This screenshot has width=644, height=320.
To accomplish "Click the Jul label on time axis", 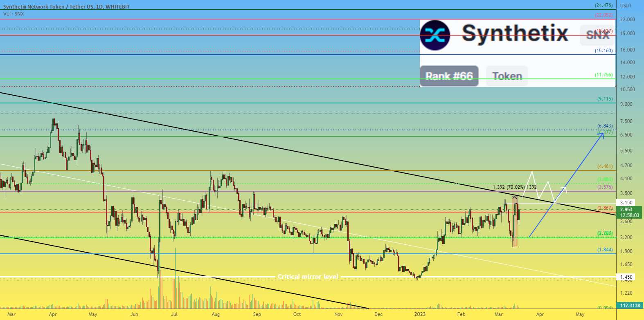I will pyautogui.click(x=175, y=314).
